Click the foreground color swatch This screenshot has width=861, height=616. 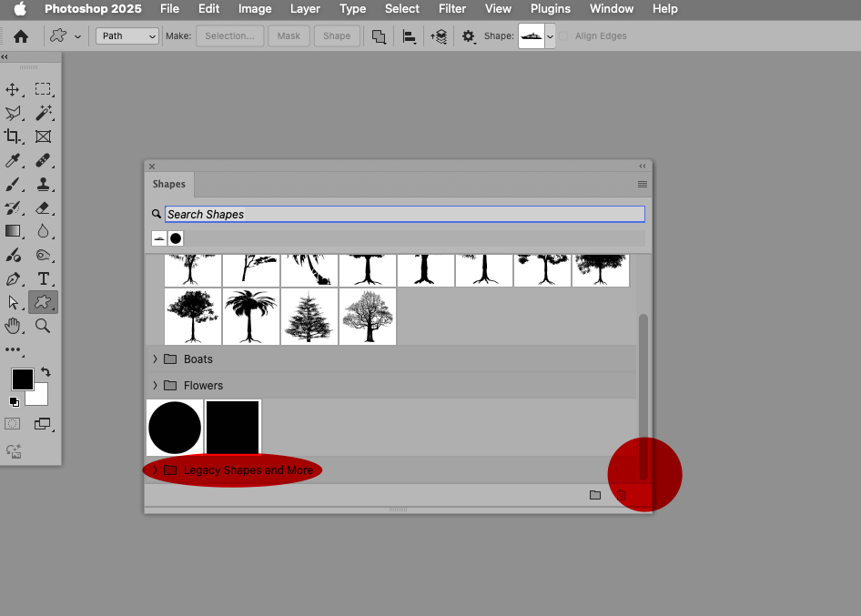[x=22, y=379]
